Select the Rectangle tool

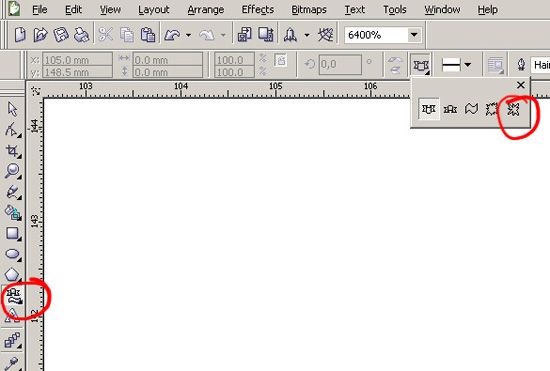(12, 234)
